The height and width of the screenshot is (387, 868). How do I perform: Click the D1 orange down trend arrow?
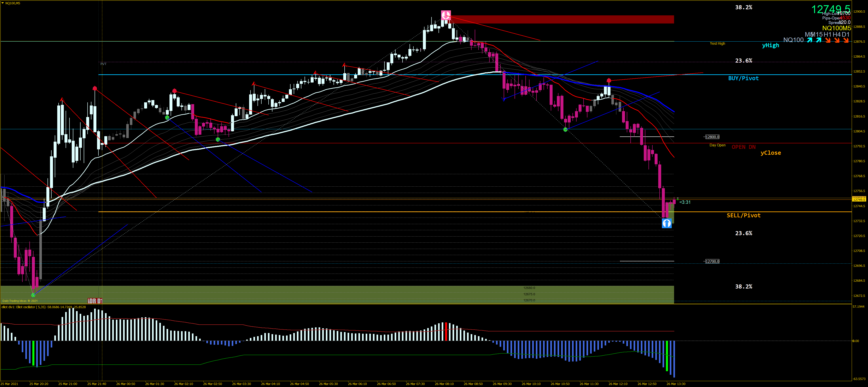[846, 40]
